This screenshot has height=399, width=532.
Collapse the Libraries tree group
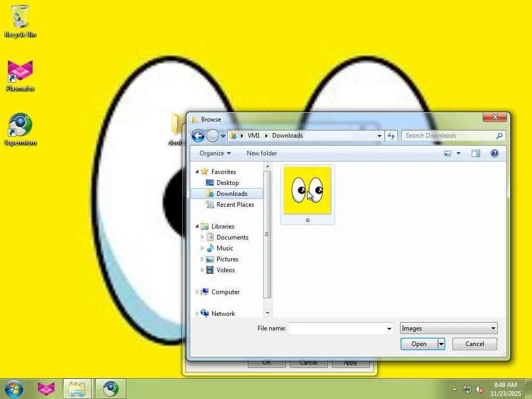(197, 227)
